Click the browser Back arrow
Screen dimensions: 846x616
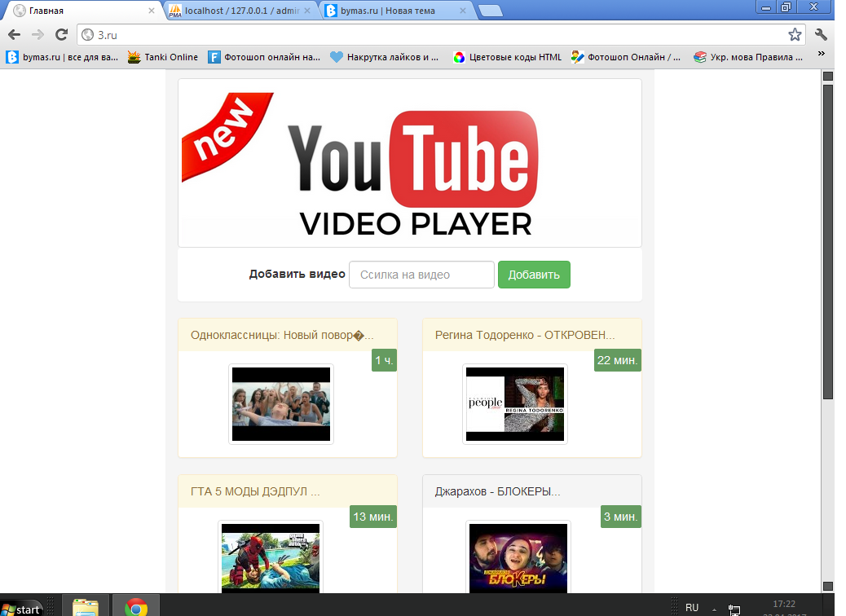pos(14,34)
